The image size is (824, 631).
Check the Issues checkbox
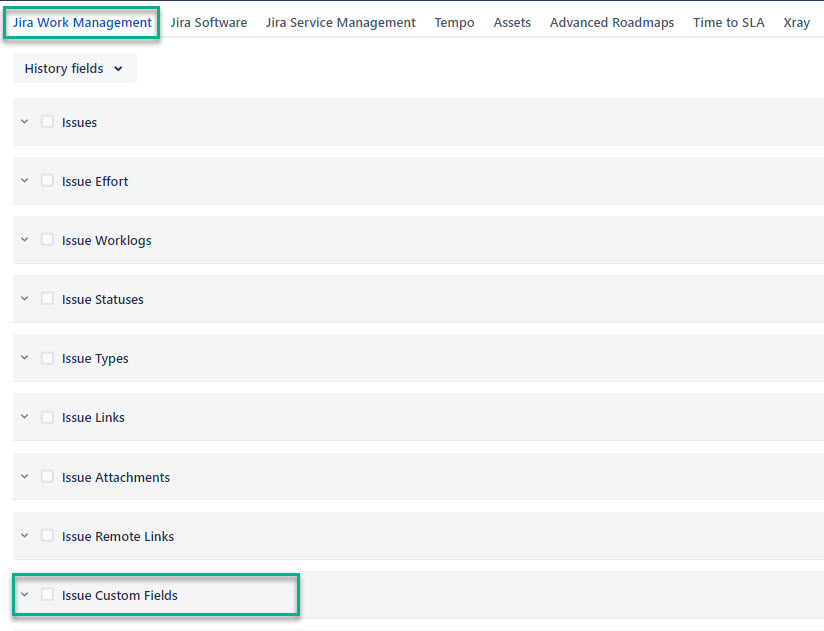47,122
